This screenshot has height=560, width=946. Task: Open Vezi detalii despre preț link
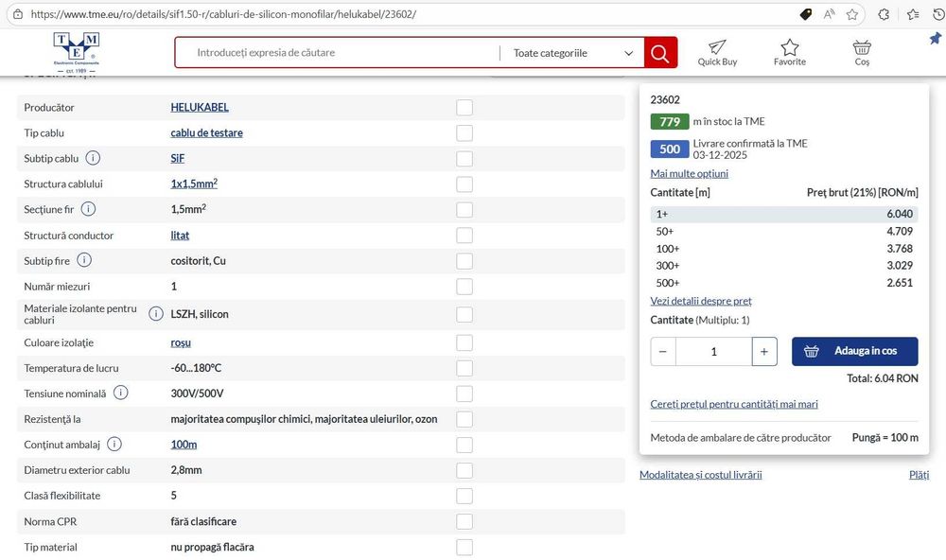[x=701, y=301]
